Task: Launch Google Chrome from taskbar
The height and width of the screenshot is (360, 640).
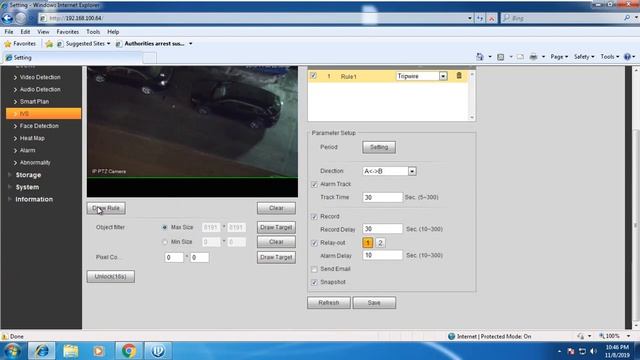Action: [x=129, y=351]
